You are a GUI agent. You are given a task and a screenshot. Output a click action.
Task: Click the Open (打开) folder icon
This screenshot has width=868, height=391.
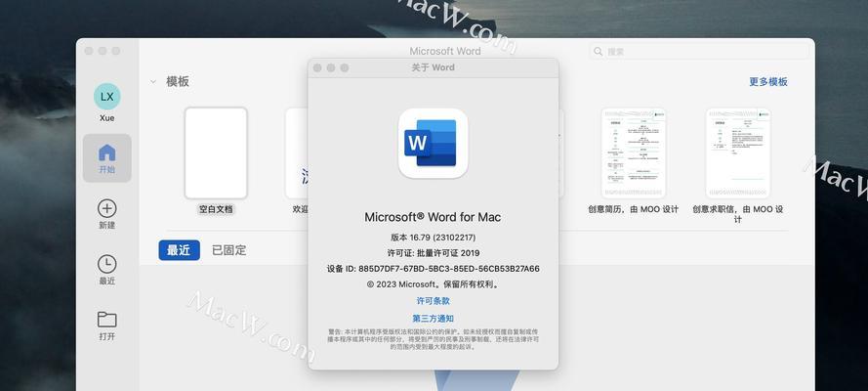point(106,319)
